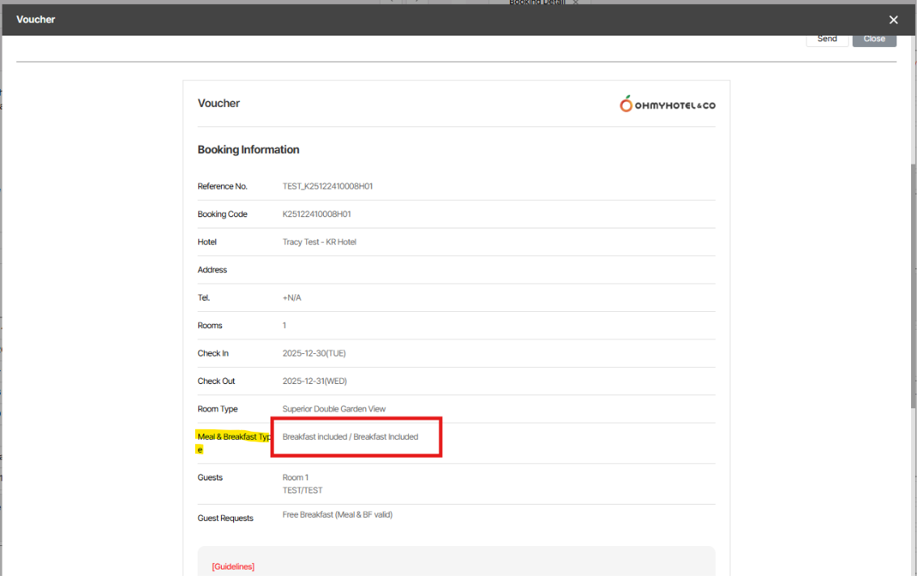This screenshot has height=580, width=924.
Task: Click the Guest Requests label
Action: pyautogui.click(x=225, y=518)
